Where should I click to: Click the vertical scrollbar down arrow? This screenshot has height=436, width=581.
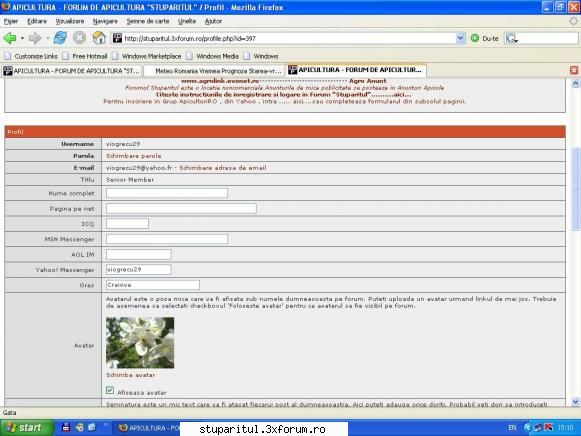[x=575, y=402]
